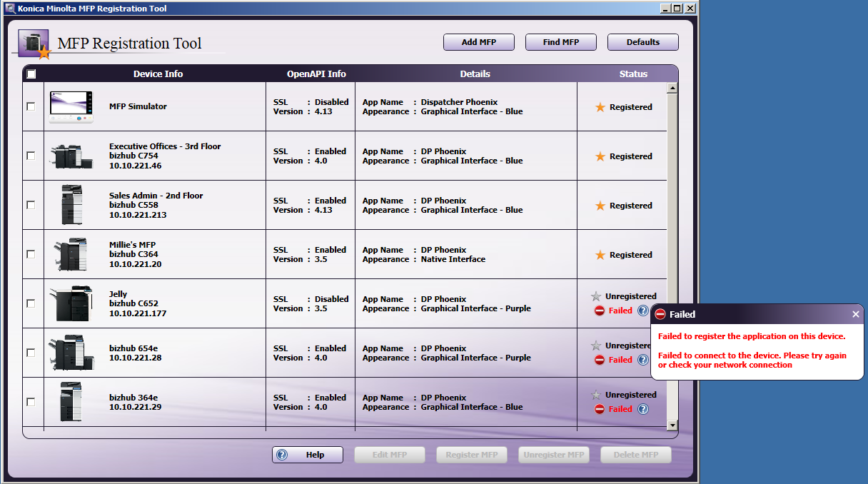
Task: Open Find MFP search
Action: click(x=561, y=42)
